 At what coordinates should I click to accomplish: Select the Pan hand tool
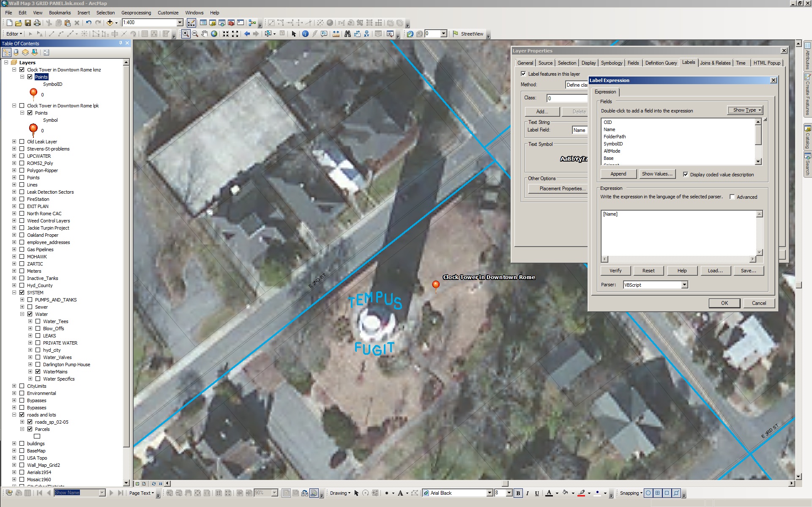(x=205, y=34)
